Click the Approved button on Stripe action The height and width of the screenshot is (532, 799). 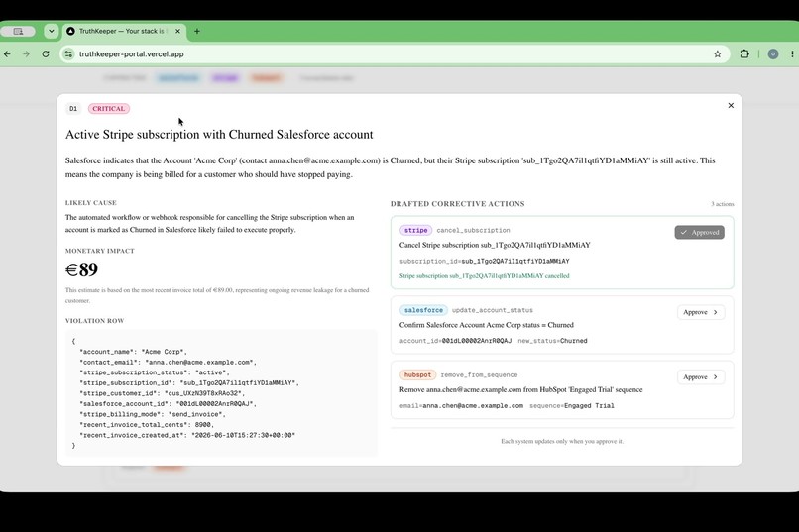click(699, 232)
